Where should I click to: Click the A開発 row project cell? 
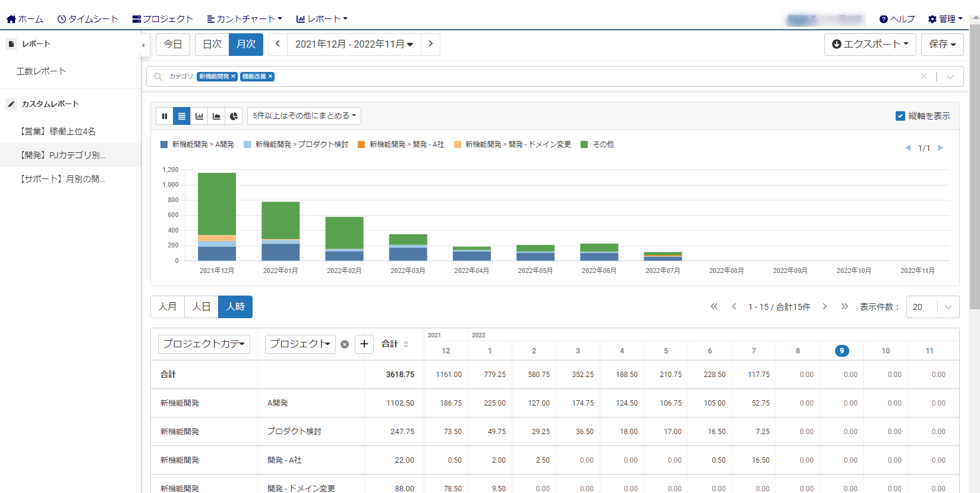[x=311, y=403]
